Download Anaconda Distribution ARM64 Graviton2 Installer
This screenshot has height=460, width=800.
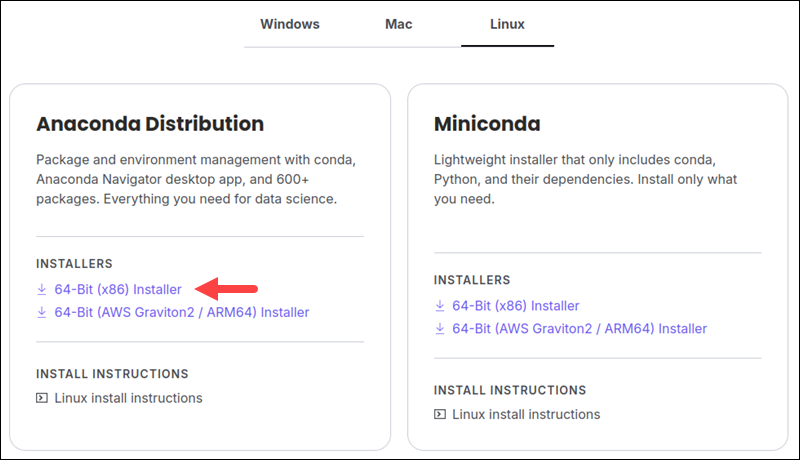point(182,312)
